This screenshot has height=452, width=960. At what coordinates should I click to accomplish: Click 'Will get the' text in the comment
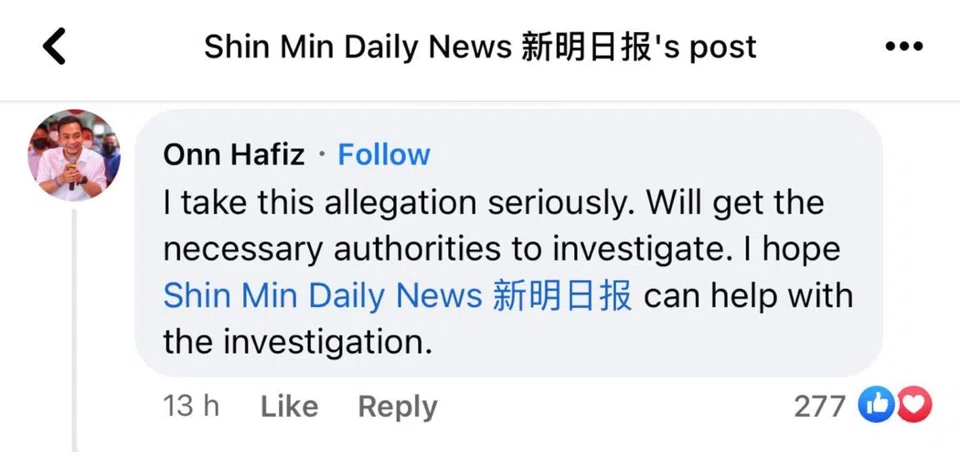pos(735,203)
